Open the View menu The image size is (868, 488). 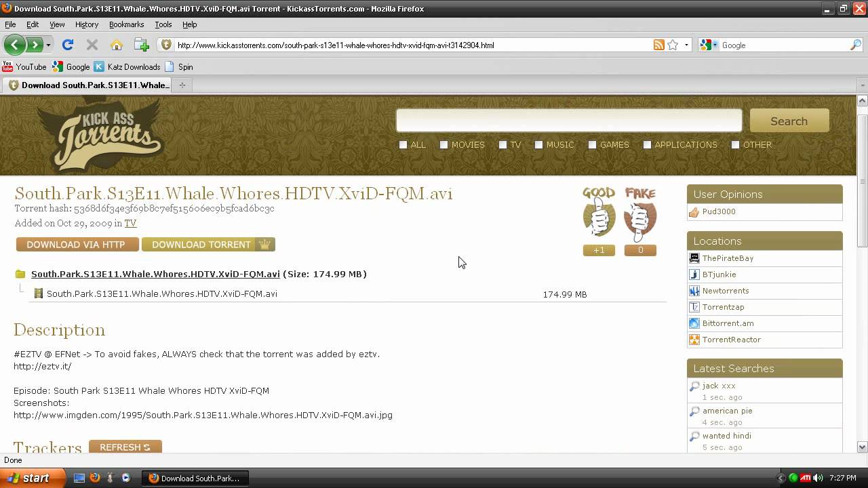(x=57, y=24)
